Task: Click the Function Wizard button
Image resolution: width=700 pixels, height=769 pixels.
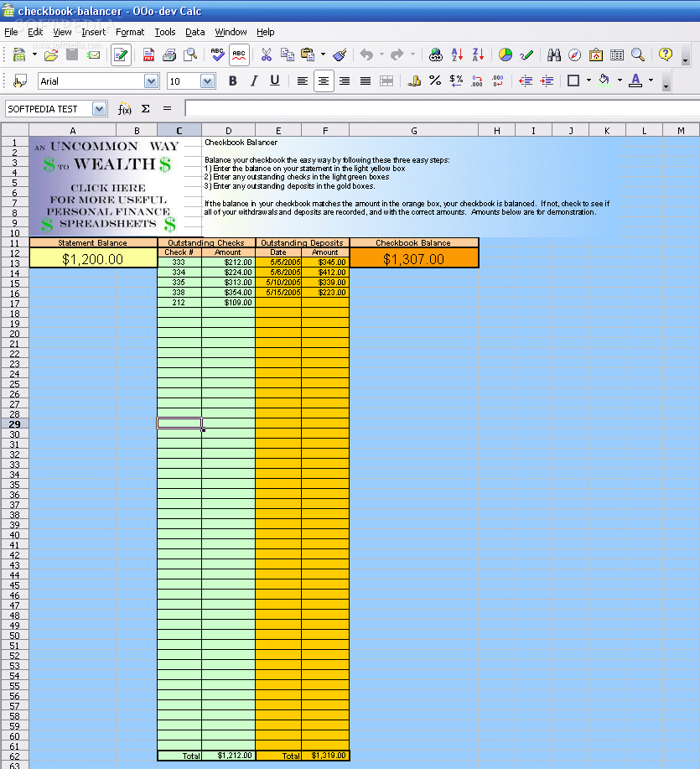Action: tap(125, 109)
